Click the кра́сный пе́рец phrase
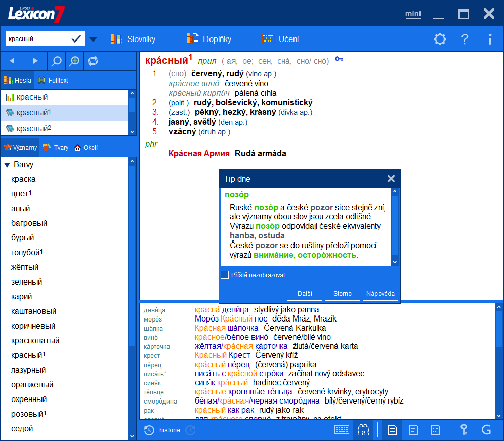The image size is (504, 441). point(222,365)
